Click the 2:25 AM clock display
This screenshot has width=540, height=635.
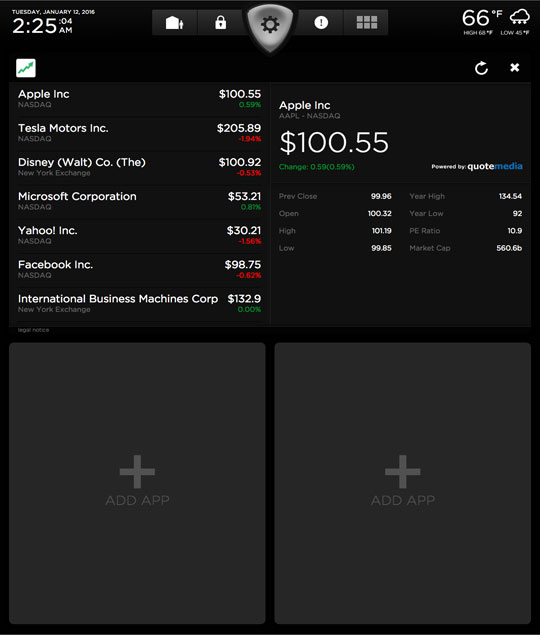(x=42, y=26)
